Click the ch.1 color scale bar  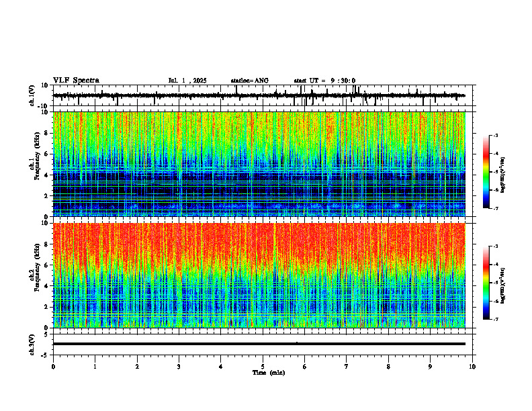[486, 172]
